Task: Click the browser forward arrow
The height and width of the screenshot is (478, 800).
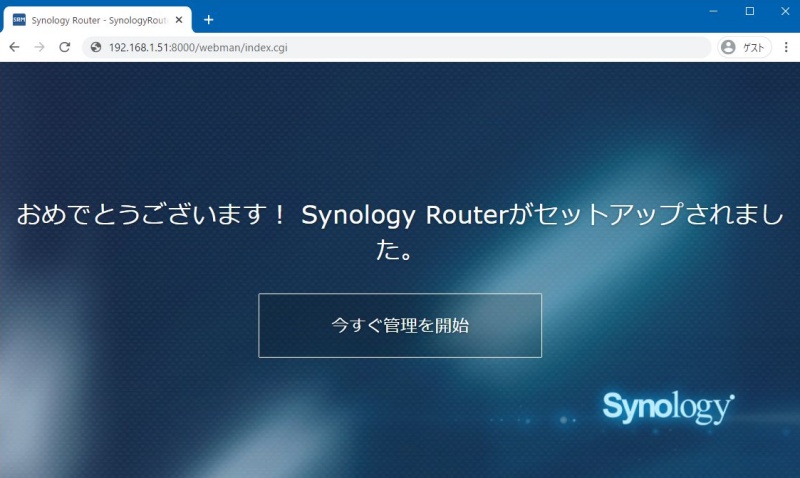Action: tap(39, 47)
